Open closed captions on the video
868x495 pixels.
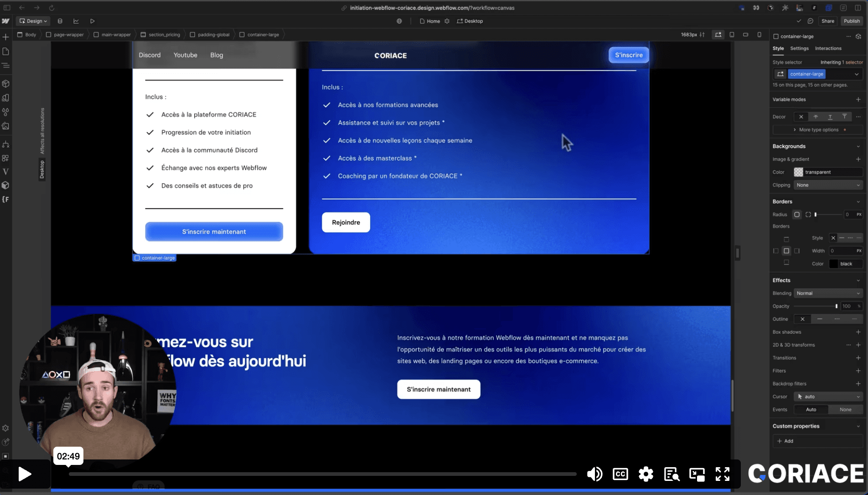tap(620, 474)
